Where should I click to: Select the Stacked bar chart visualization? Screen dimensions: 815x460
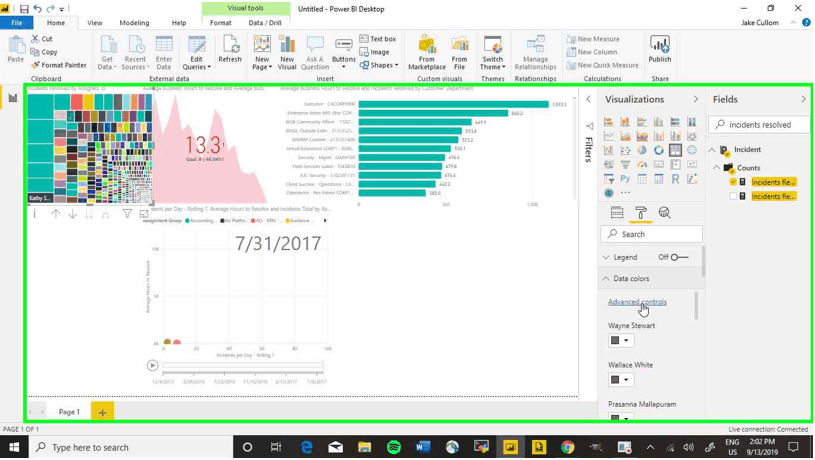pyautogui.click(x=609, y=122)
